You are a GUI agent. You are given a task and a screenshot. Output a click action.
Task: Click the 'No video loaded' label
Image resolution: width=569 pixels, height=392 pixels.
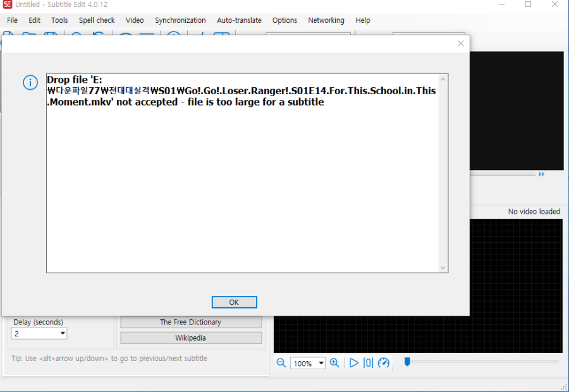click(534, 211)
